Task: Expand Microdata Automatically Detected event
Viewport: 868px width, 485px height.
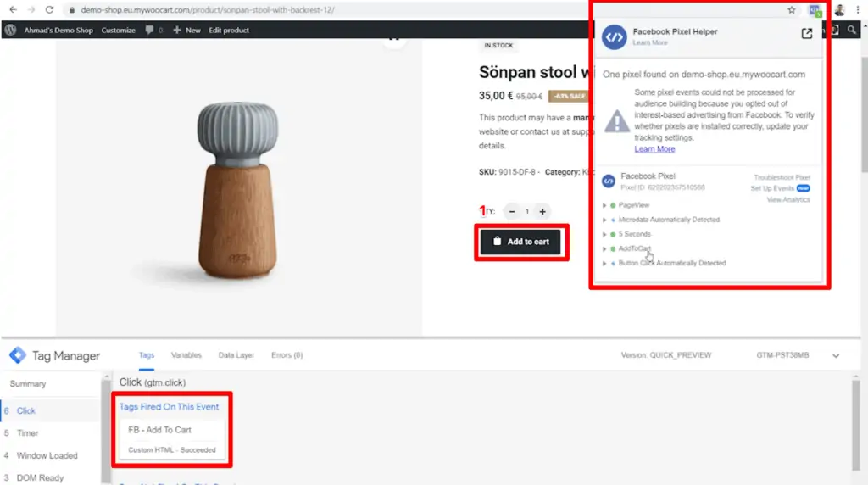Action: pos(604,220)
